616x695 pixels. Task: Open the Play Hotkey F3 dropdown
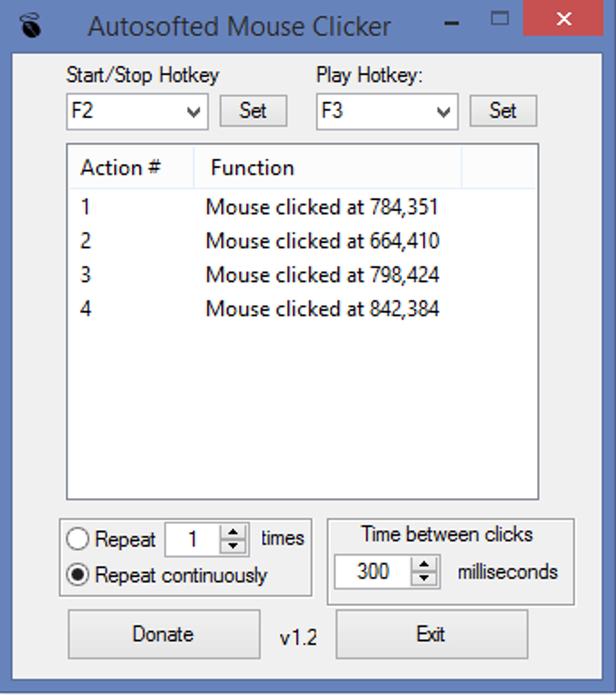tap(387, 112)
